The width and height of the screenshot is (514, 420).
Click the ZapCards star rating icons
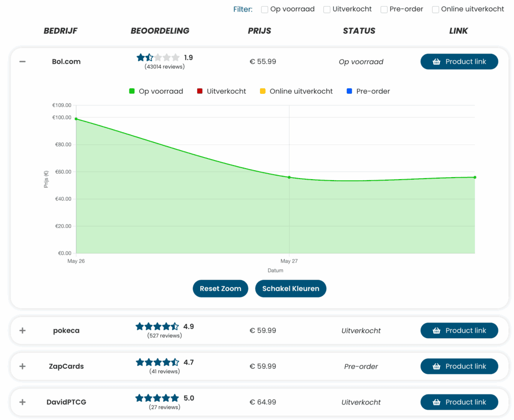[158, 362]
